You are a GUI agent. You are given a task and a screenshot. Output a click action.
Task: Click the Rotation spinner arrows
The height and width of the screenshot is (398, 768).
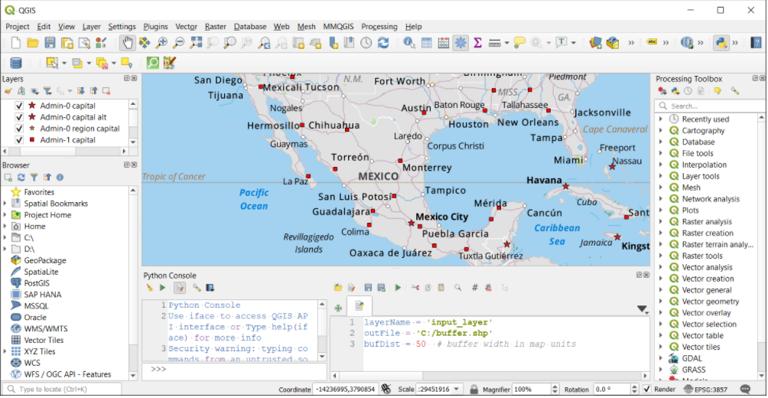pyautogui.click(x=634, y=389)
